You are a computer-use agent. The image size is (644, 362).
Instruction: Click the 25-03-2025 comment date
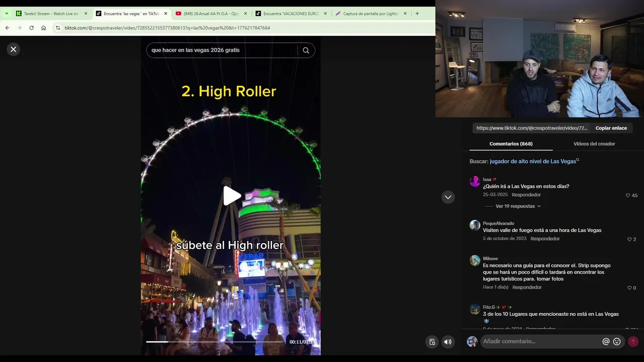[495, 195]
